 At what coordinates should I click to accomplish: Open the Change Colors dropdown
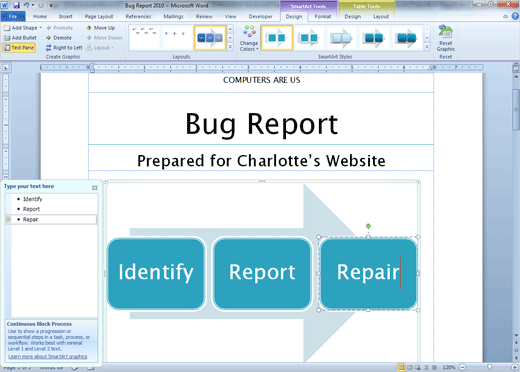point(249,38)
